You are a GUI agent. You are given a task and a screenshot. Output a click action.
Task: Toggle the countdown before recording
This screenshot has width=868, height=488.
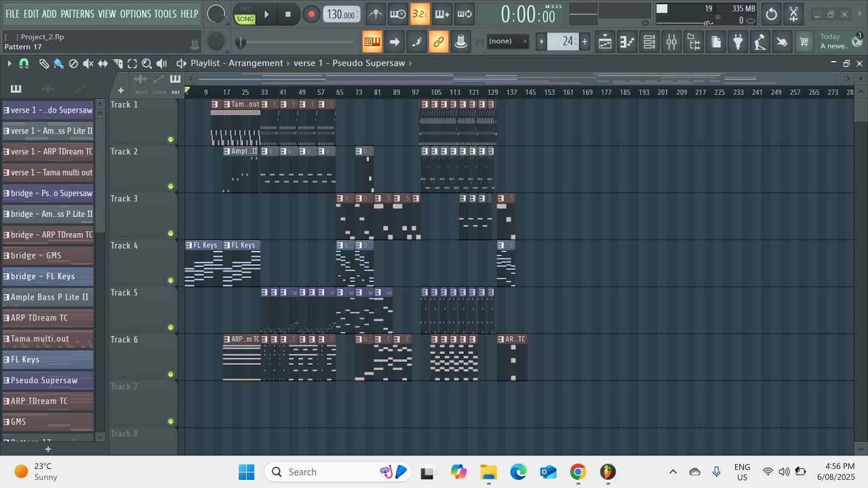(x=420, y=14)
